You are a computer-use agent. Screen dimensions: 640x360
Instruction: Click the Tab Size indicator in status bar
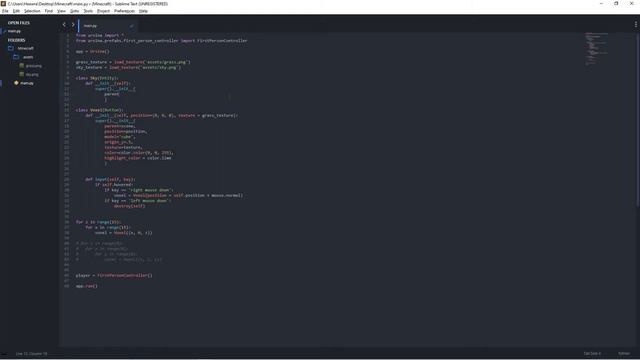[x=592, y=353]
